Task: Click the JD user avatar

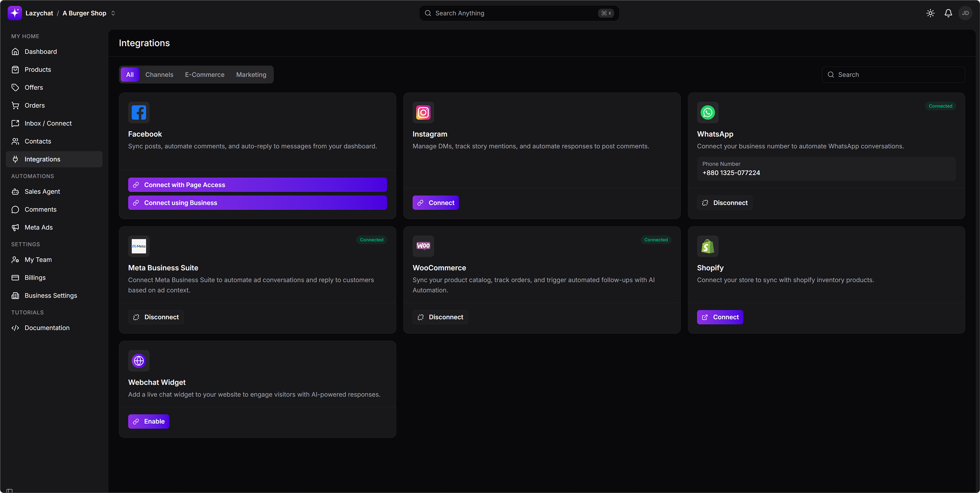Action: 965,13
